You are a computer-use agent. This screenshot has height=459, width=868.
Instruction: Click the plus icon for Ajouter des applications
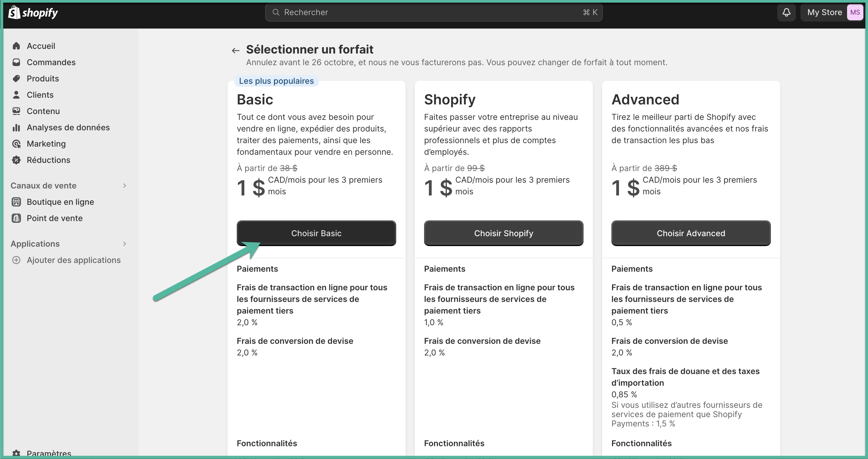(16, 260)
